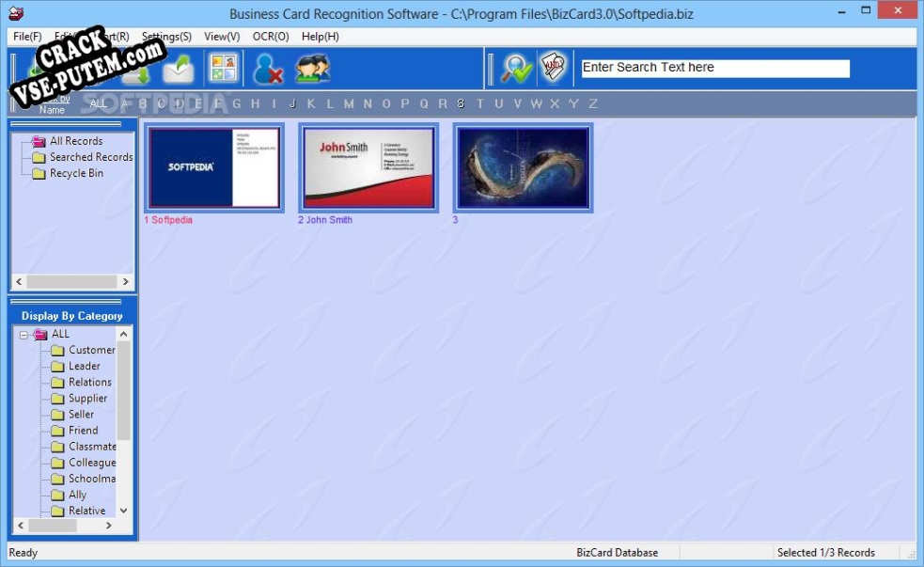Click the letter J in the alphabet filter bar
The height and width of the screenshot is (567, 924).
[x=292, y=103]
